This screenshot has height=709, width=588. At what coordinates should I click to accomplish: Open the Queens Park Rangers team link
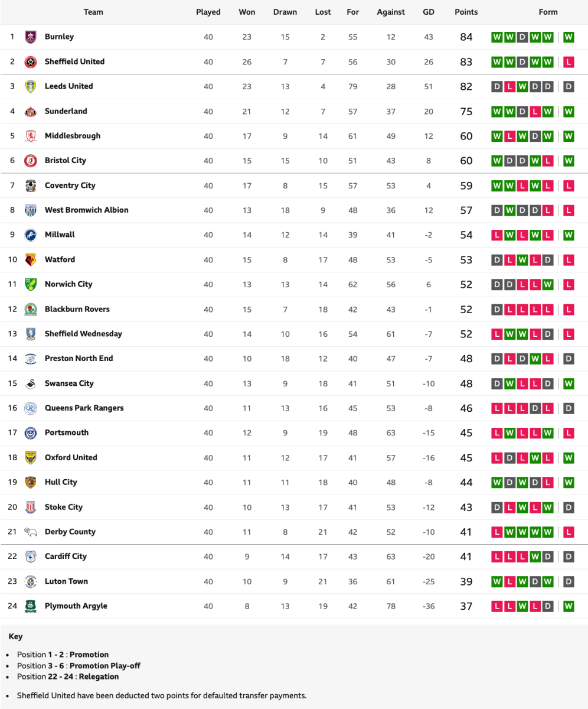point(84,408)
